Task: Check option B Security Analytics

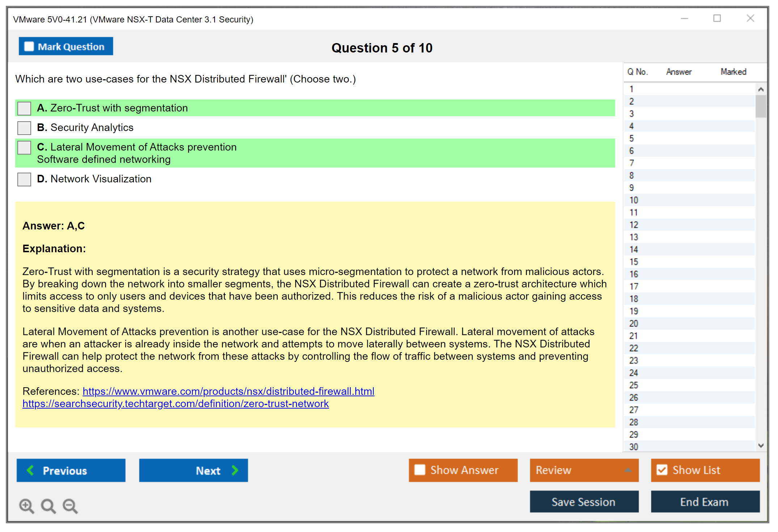Action: 24,128
